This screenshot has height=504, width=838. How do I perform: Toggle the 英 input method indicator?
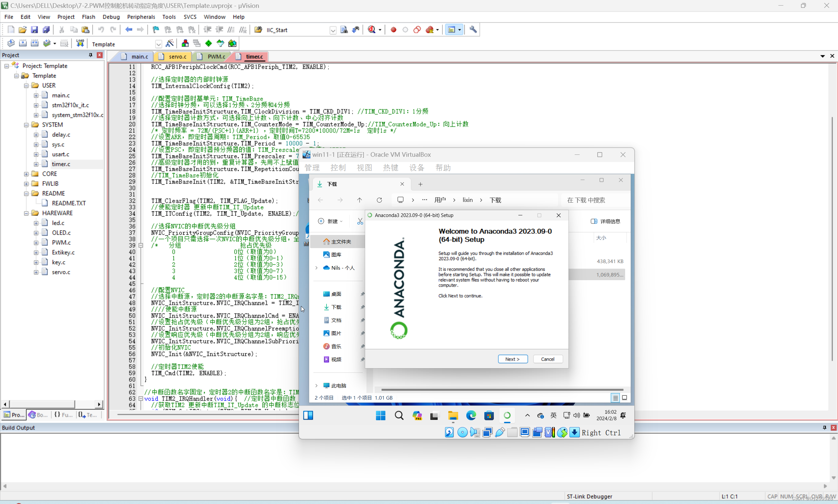553,416
